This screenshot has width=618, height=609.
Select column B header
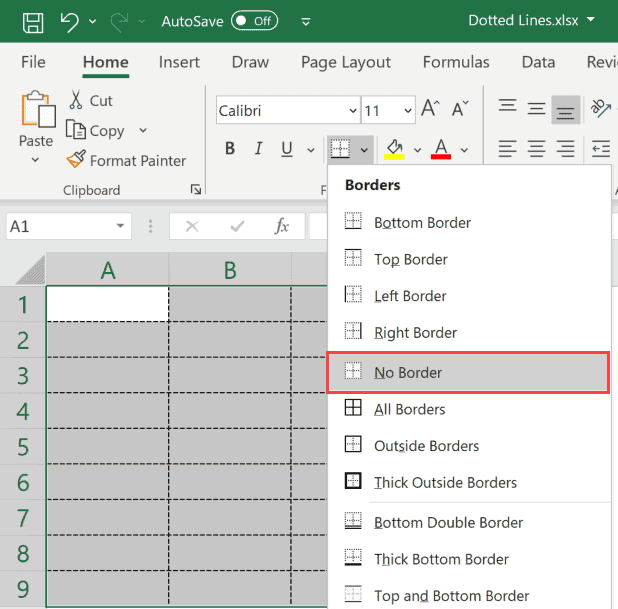coord(230,270)
